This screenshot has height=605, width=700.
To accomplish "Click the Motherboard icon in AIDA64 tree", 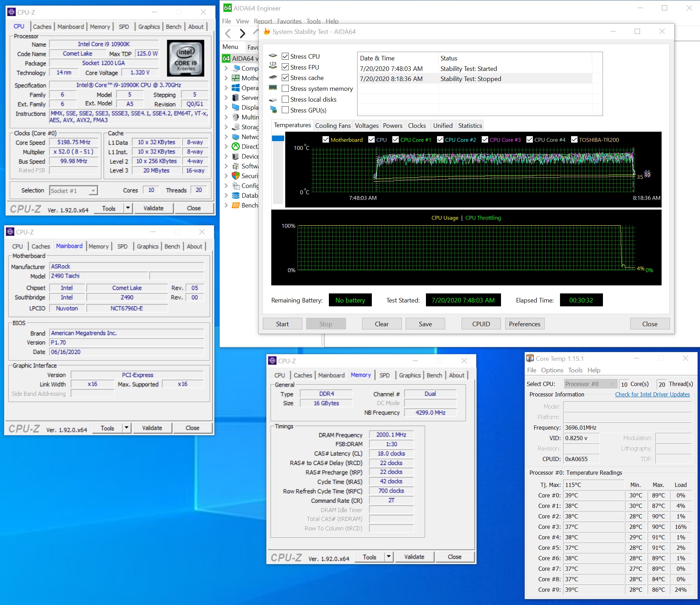I will pyautogui.click(x=236, y=78).
